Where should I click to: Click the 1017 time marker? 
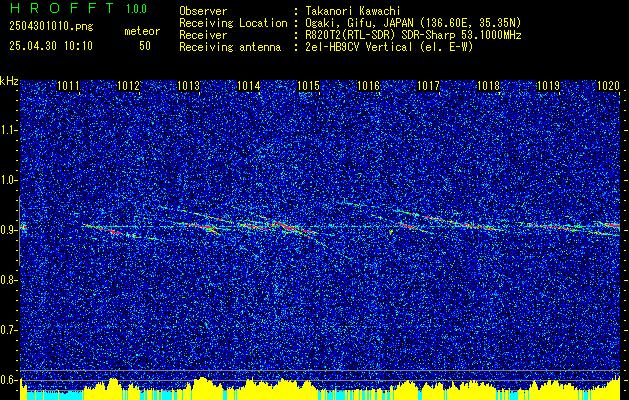click(x=428, y=85)
